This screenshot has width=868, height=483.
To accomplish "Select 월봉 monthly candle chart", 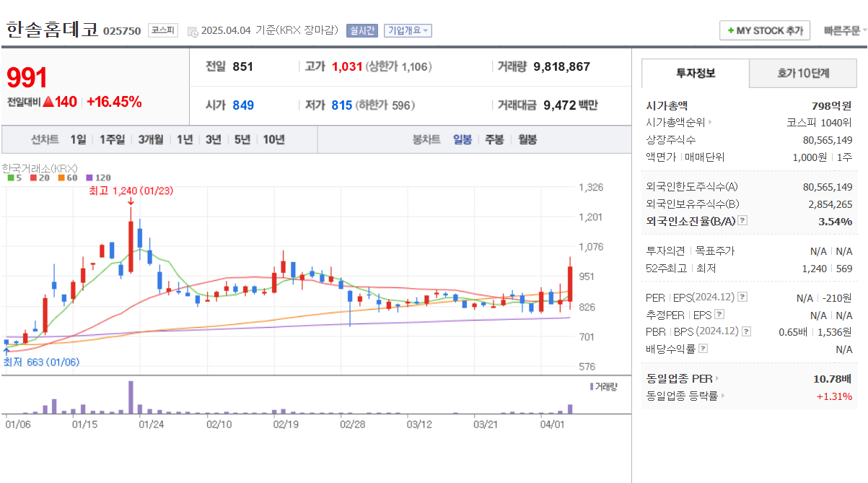I will (527, 139).
